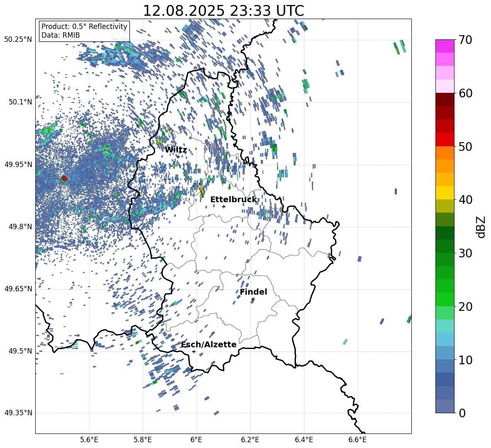Image resolution: width=491 pixels, height=448 pixels.
Task: Click the olive colorbar segment below 40
Action: (445, 206)
